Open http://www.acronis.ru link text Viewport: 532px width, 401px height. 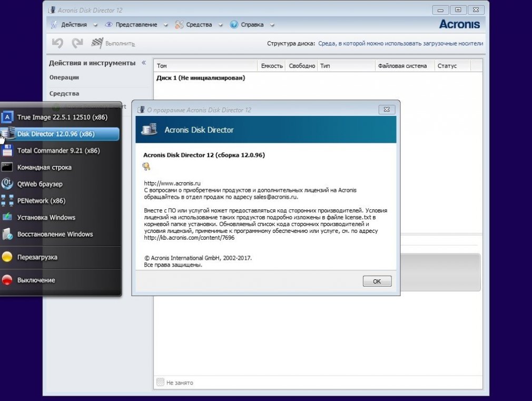click(172, 183)
